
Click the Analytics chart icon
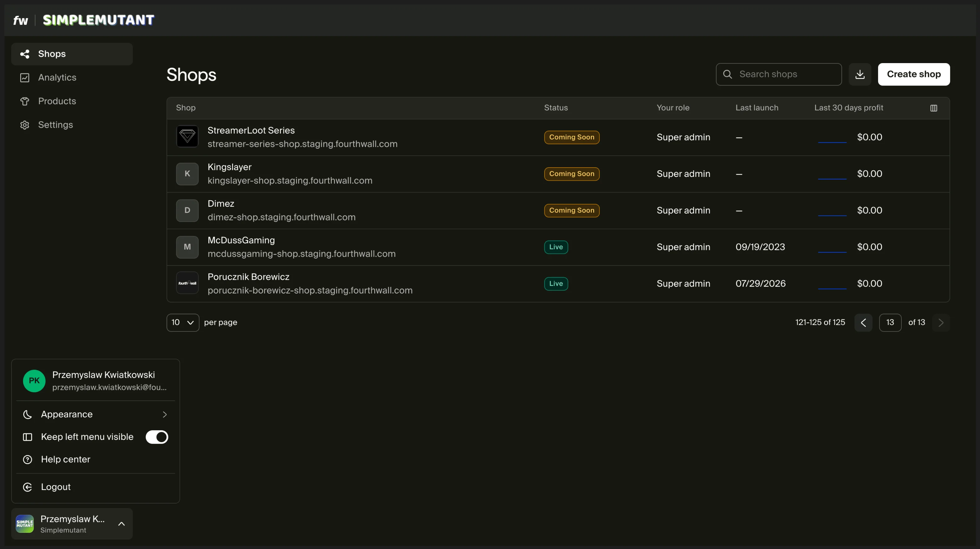point(25,78)
